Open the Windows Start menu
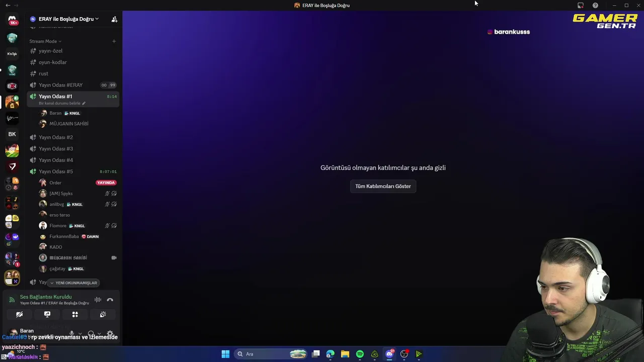Viewport: 644px width, 362px height. pos(225,354)
